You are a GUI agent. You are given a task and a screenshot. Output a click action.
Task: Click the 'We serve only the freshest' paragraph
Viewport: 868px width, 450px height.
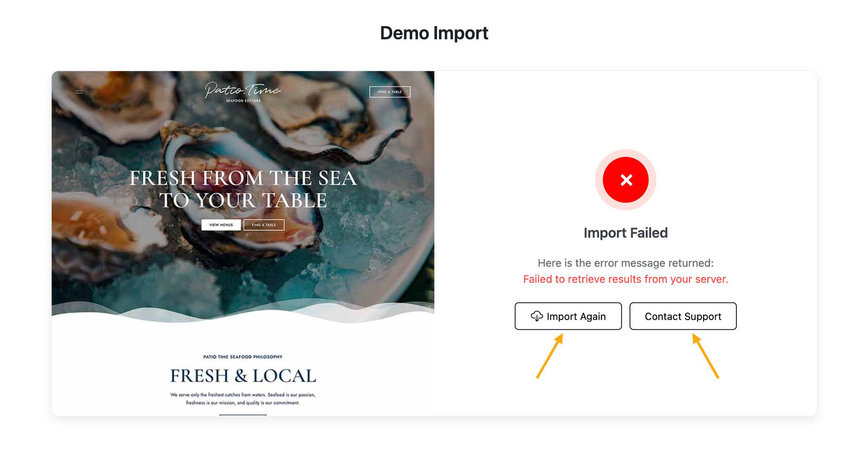pyautogui.click(x=243, y=399)
